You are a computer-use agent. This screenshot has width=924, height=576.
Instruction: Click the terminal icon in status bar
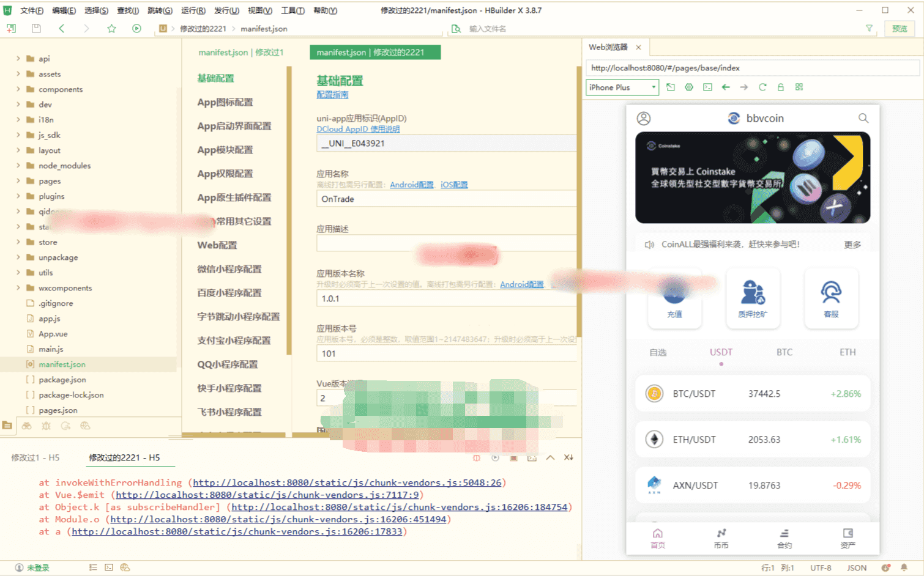(x=109, y=567)
